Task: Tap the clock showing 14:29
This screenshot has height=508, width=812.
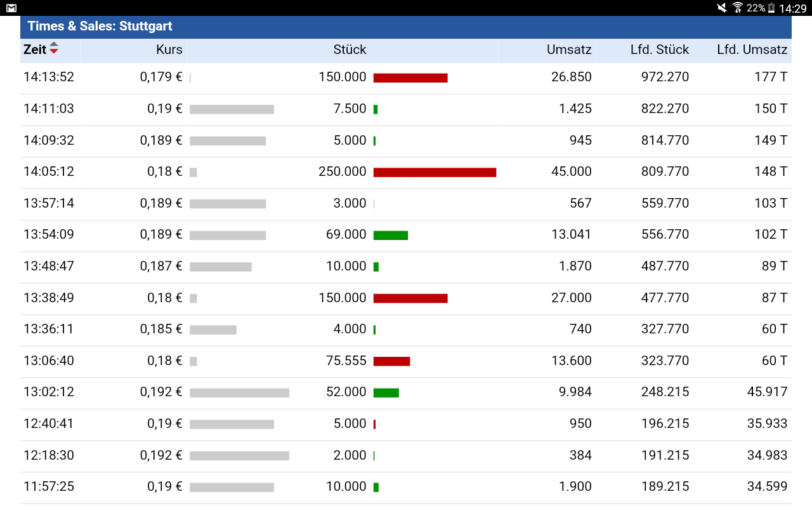Action: click(792, 8)
